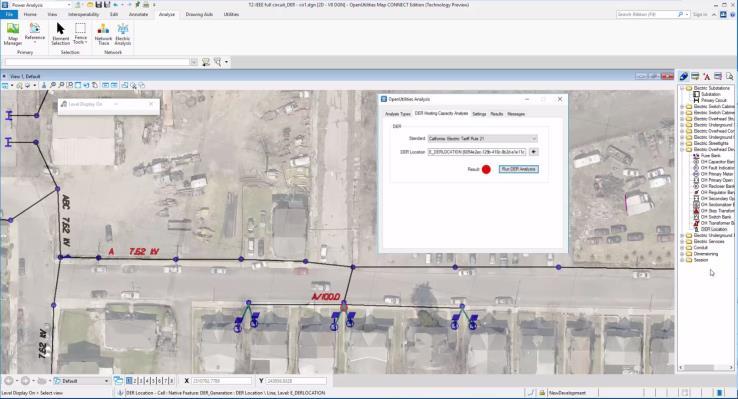Select OH Sectionalizer feature in tree
This screenshot has height=399, width=738.
pyautogui.click(x=717, y=205)
